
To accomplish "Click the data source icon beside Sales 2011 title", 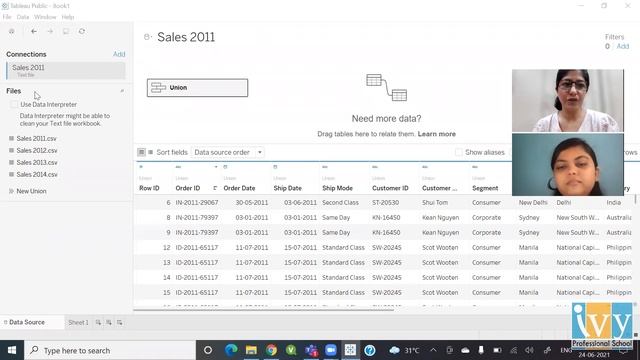I will 147,37.
